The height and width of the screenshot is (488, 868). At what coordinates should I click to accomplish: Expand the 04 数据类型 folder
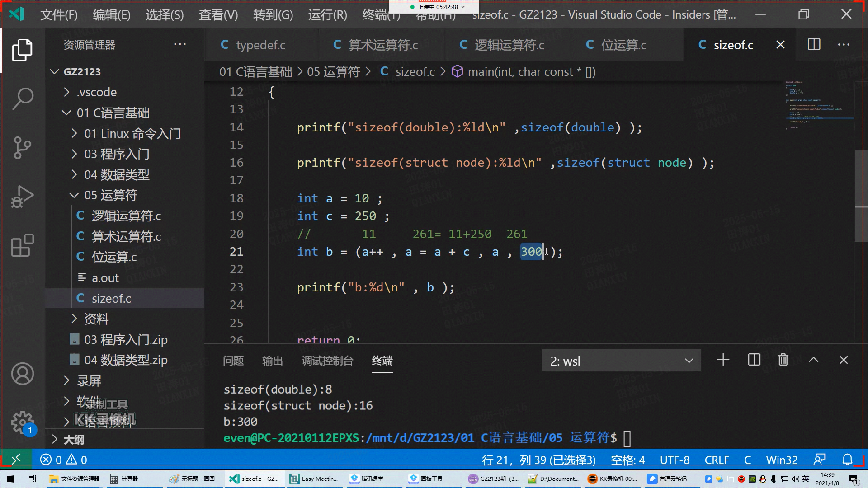(116, 174)
